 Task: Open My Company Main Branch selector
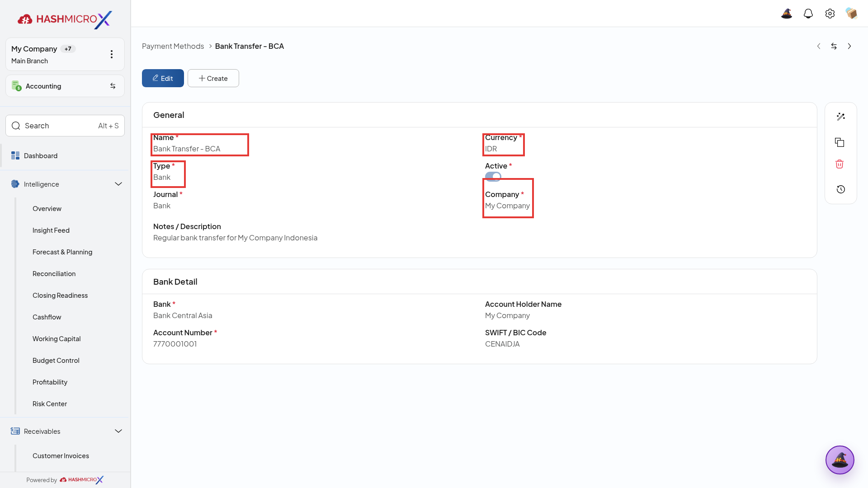[x=65, y=54]
